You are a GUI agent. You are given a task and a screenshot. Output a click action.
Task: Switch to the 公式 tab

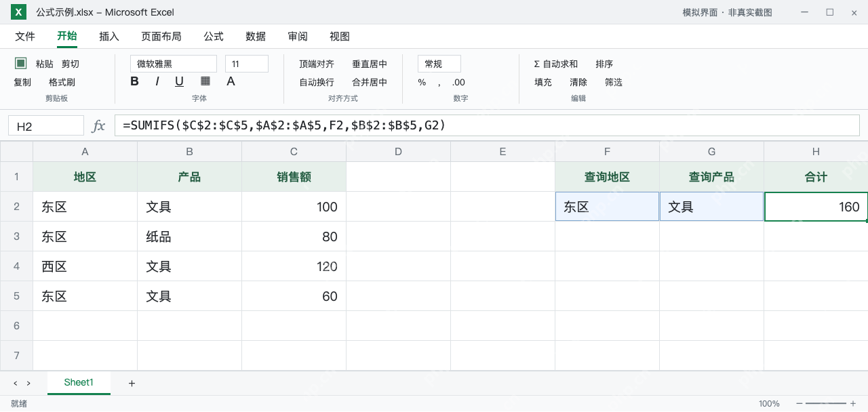coord(214,37)
